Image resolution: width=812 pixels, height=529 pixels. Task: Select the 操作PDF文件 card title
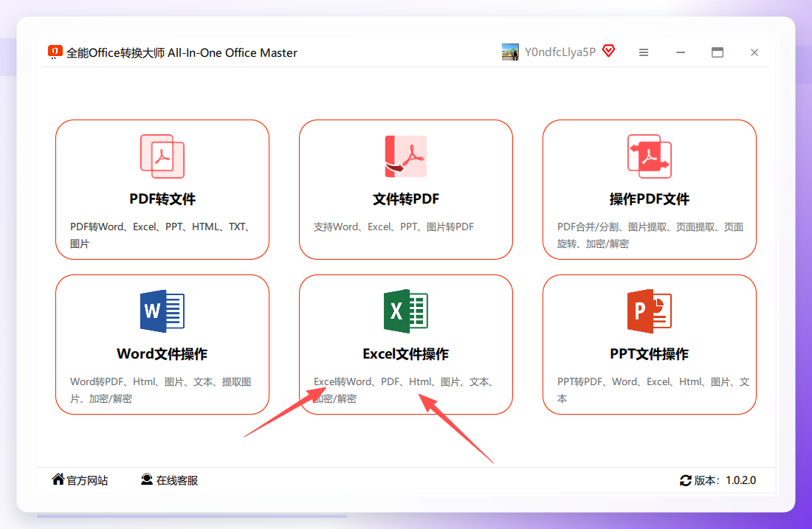tap(650, 199)
